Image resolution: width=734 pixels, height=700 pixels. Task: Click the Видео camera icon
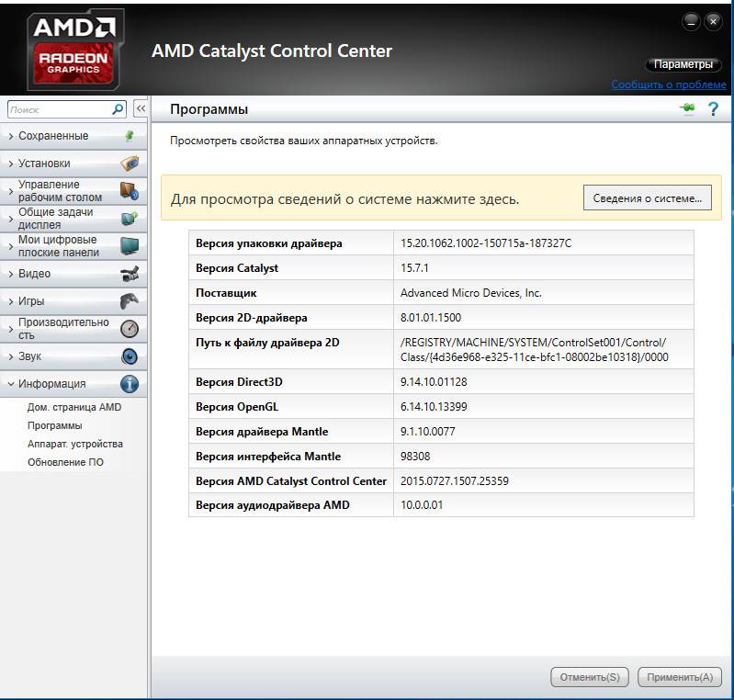130,274
